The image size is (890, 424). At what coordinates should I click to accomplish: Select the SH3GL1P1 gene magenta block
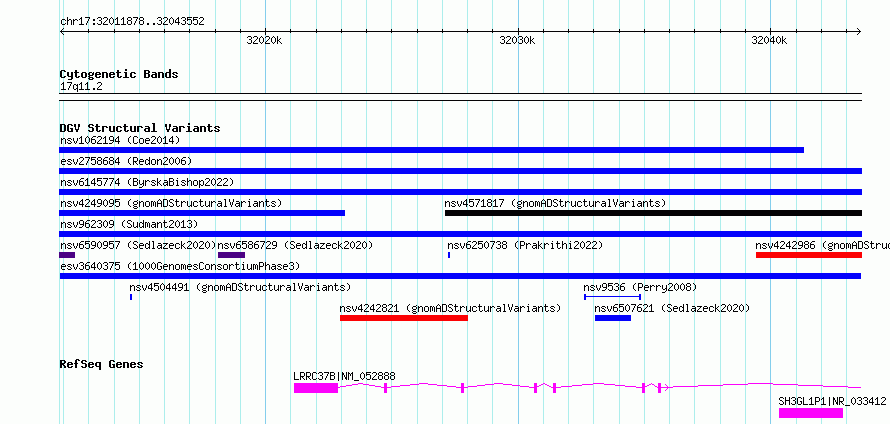pyautogui.click(x=811, y=413)
